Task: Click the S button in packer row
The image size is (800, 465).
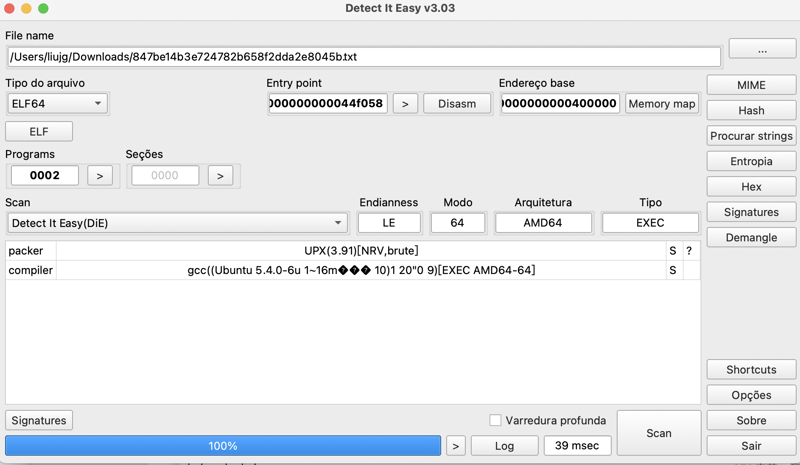Action: pos(673,251)
